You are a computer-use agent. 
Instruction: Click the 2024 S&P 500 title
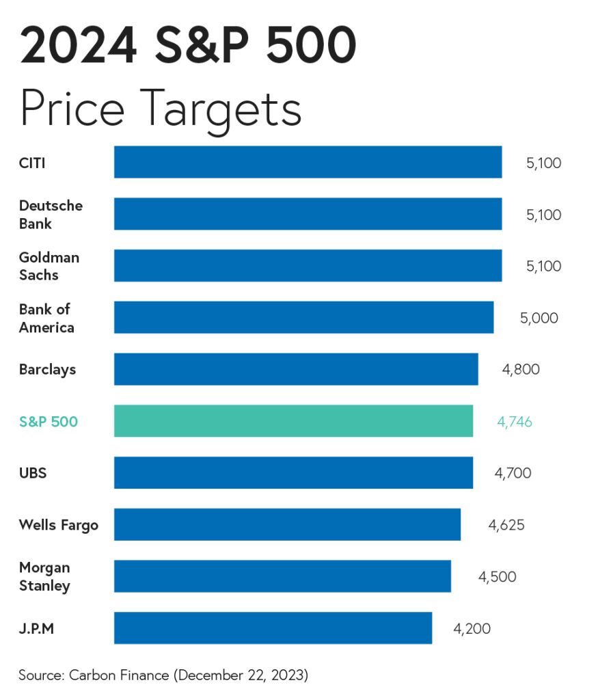(188, 44)
